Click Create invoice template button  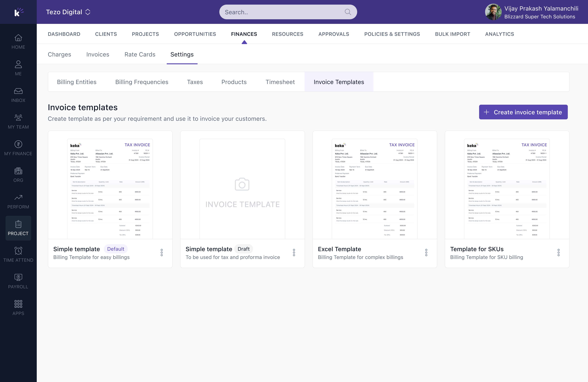click(523, 112)
